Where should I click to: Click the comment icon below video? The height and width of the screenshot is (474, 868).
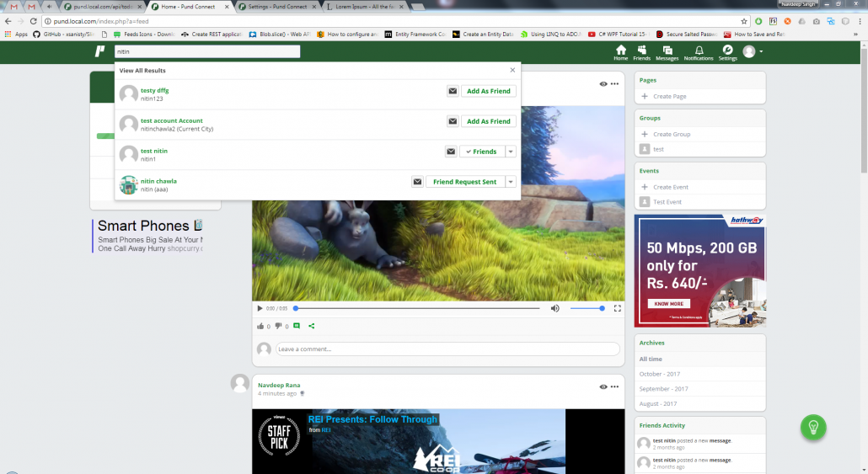pyautogui.click(x=297, y=326)
